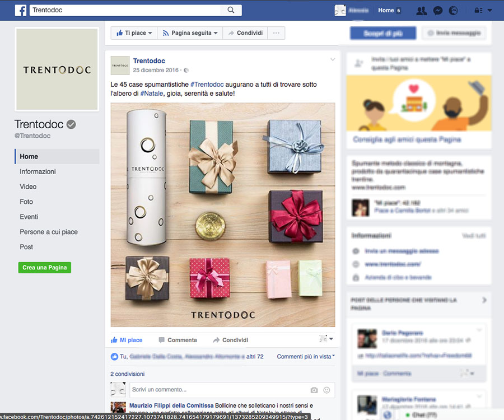Click Maurizio Filippi's commenter avatar
Viewport: 504px width, 420px height.
(x=118, y=407)
